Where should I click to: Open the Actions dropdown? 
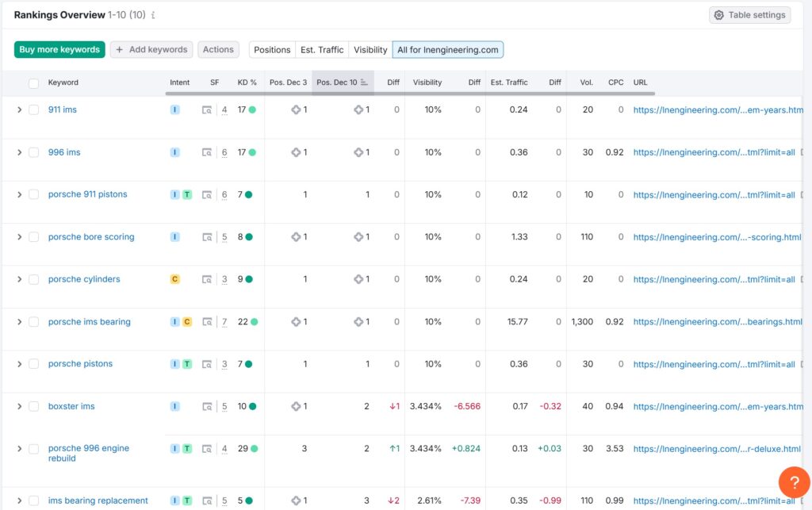[218, 49]
